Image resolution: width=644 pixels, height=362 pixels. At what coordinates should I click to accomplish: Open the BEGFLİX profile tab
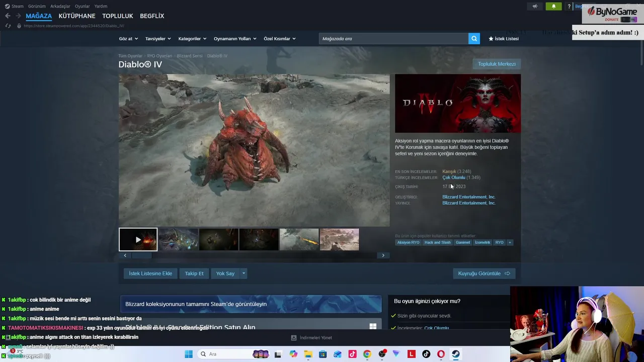click(152, 16)
